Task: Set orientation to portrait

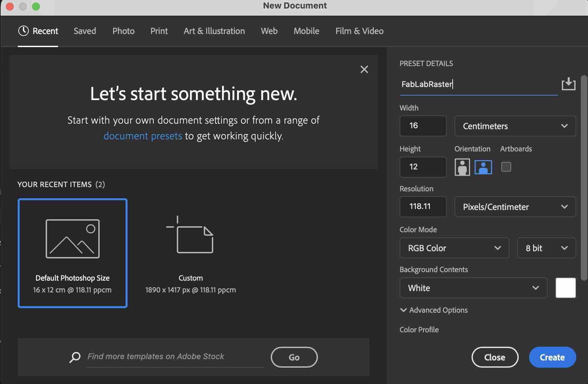Action: coord(462,167)
